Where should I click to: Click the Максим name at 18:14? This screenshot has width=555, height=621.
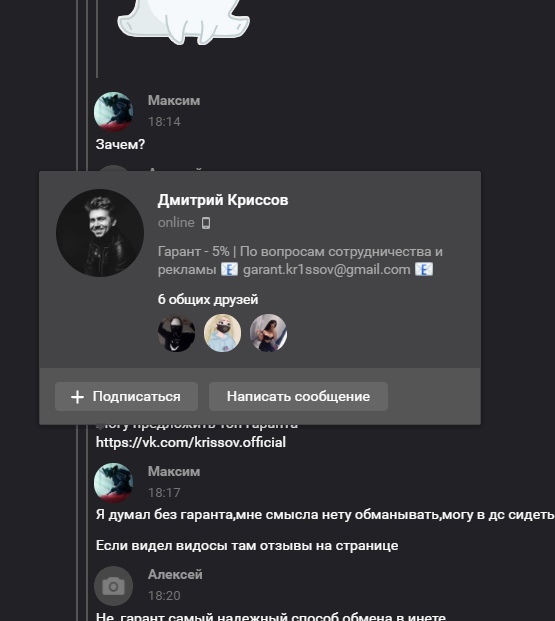pos(174,100)
